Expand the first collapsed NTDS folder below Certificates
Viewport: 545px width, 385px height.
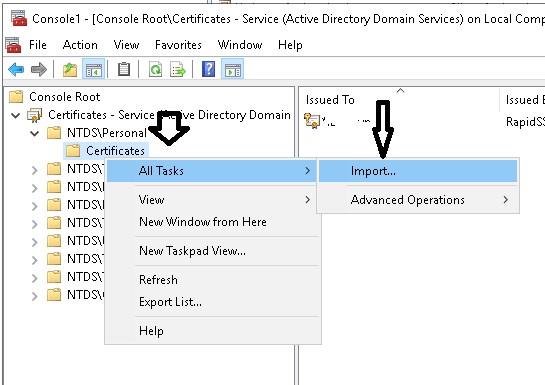[34, 170]
